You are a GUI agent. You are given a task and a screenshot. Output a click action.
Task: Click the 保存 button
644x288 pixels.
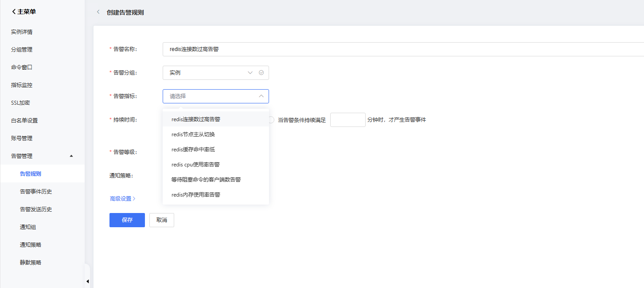pos(127,220)
